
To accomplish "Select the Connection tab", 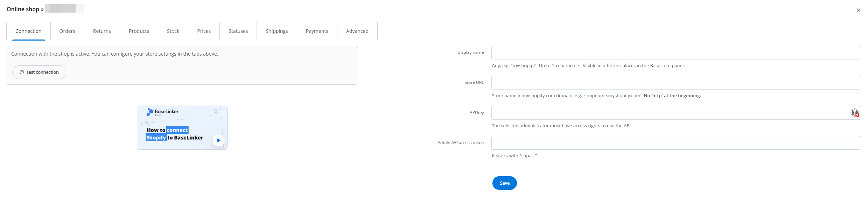I will [28, 31].
